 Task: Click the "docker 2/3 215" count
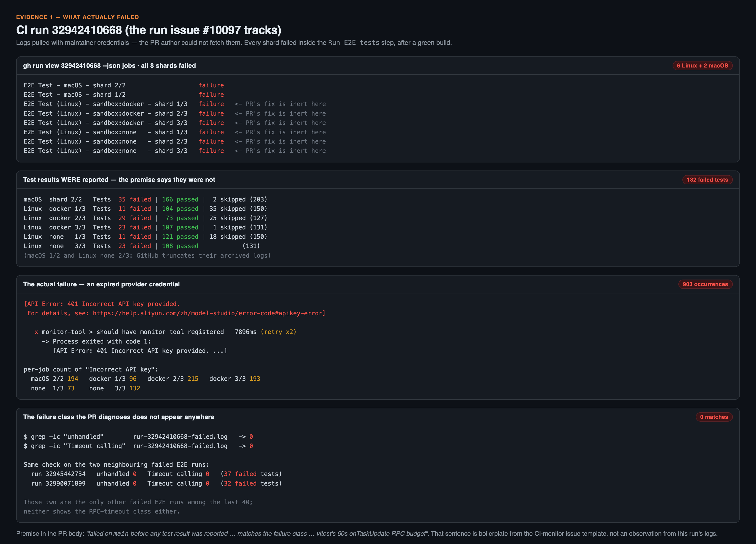[x=173, y=379]
